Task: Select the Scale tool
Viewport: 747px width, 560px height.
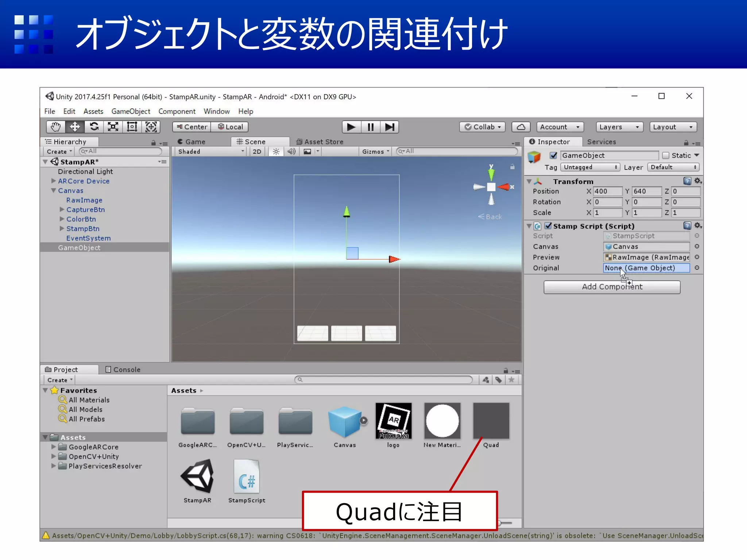Action: pyautogui.click(x=113, y=127)
